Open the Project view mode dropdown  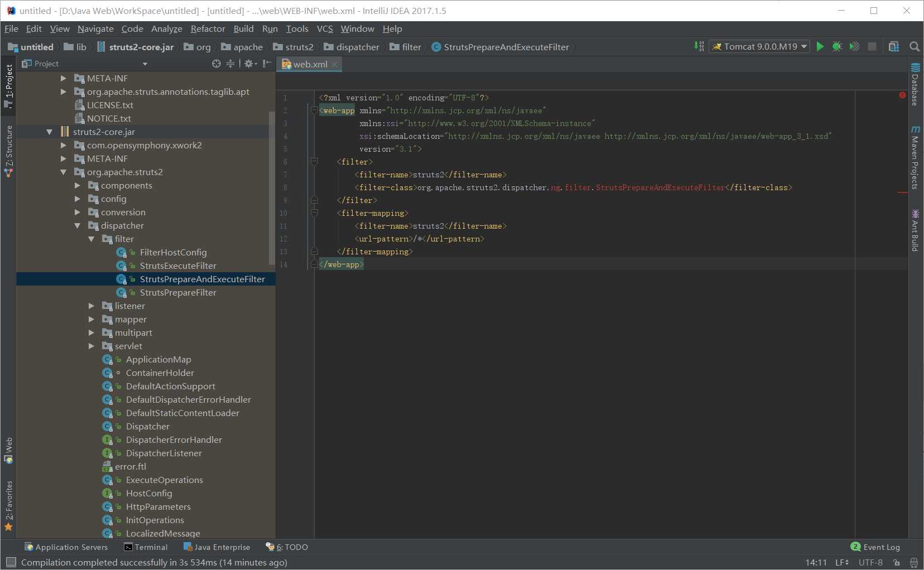(x=145, y=64)
